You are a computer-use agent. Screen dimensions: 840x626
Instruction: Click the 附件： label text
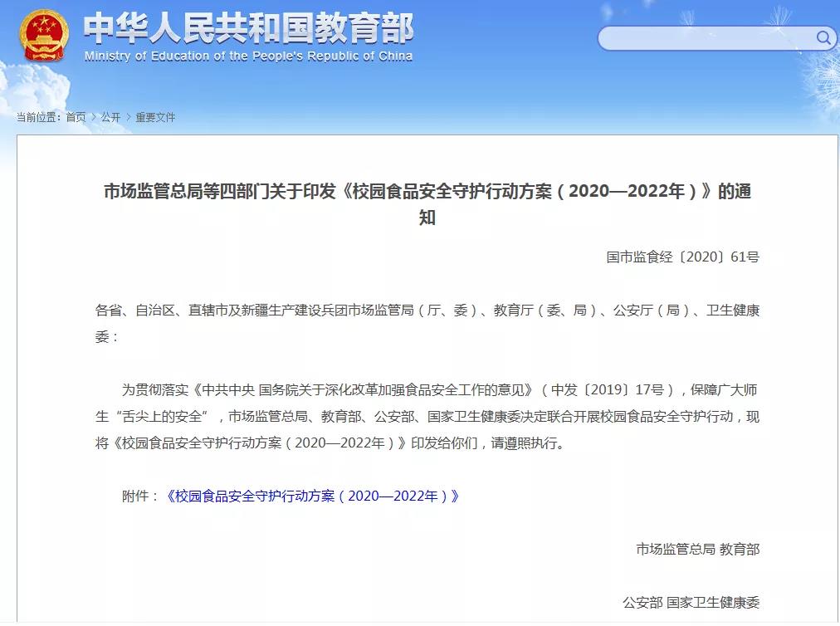[x=141, y=496]
